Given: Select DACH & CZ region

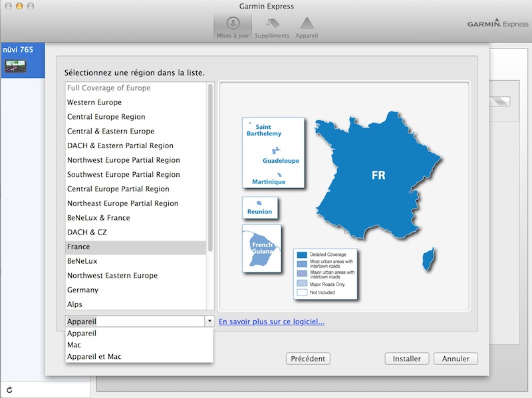Looking at the screenshot, I should coord(136,233).
